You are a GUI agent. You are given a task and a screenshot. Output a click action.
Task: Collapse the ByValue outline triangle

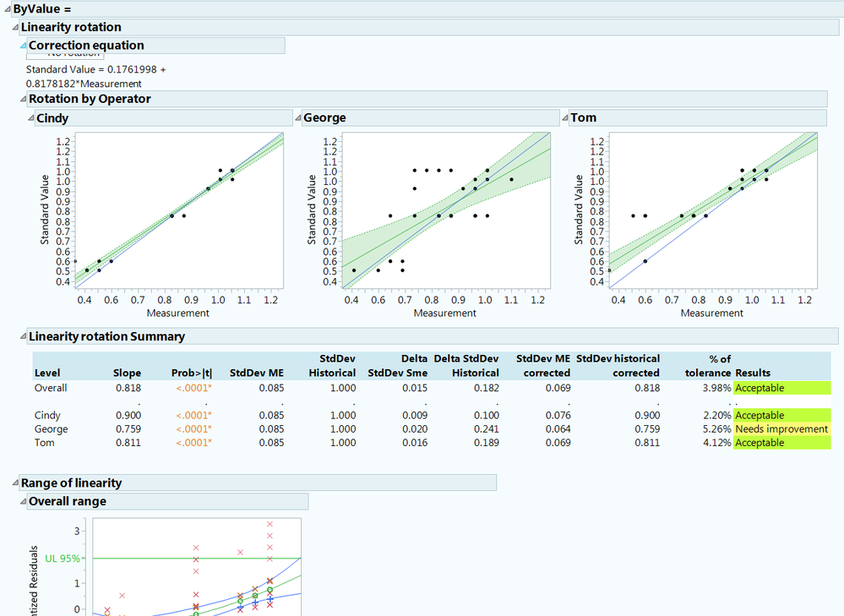pyautogui.click(x=8, y=9)
